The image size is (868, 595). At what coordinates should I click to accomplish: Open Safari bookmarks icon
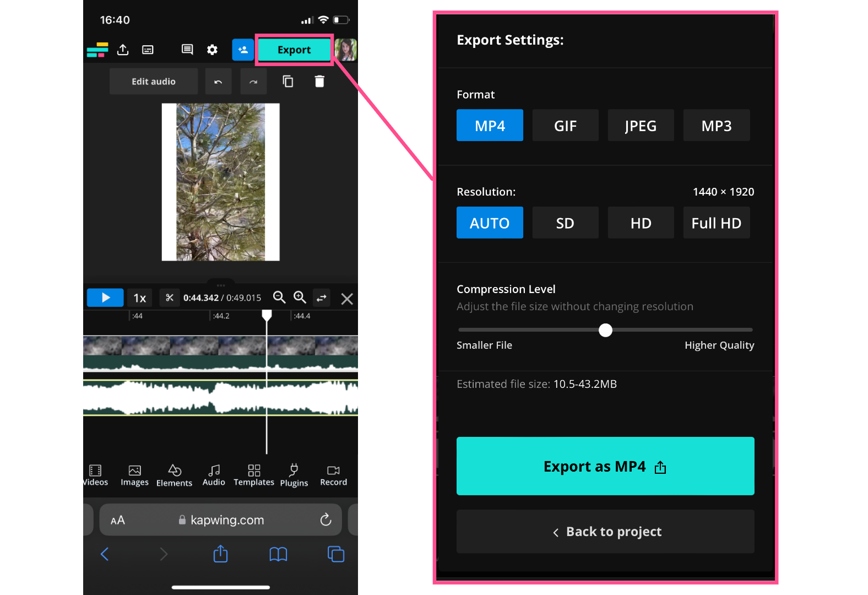click(x=278, y=554)
